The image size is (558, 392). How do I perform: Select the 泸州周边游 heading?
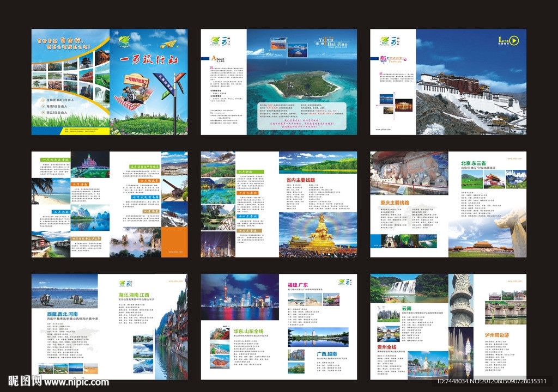pyautogui.click(x=497, y=335)
